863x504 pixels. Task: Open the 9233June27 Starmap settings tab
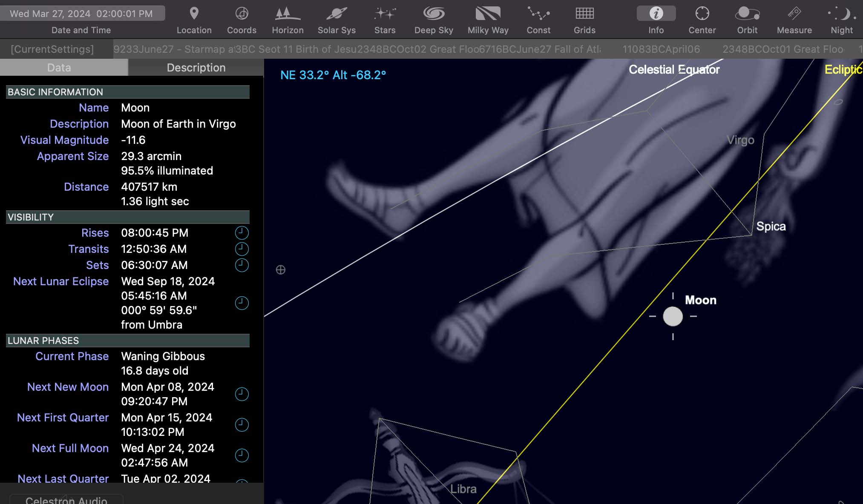pyautogui.click(x=174, y=49)
